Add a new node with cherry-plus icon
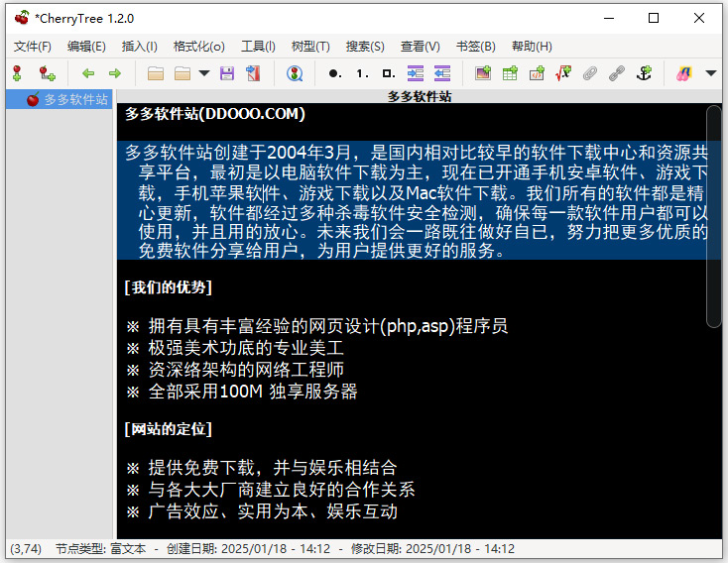 [17, 73]
